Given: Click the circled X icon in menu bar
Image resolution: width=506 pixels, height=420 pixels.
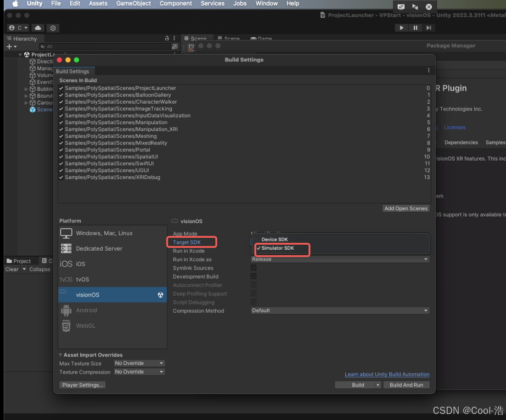Looking at the screenshot, I should coord(428,7).
